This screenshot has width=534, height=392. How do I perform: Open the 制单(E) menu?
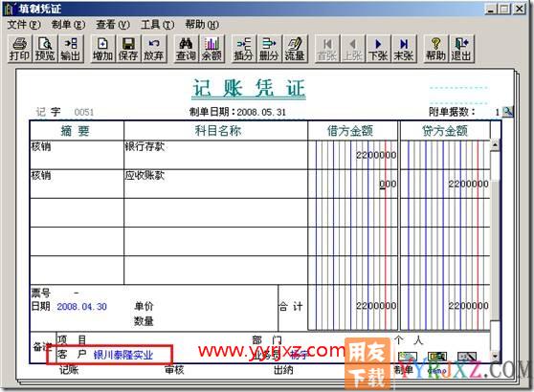[x=68, y=25]
